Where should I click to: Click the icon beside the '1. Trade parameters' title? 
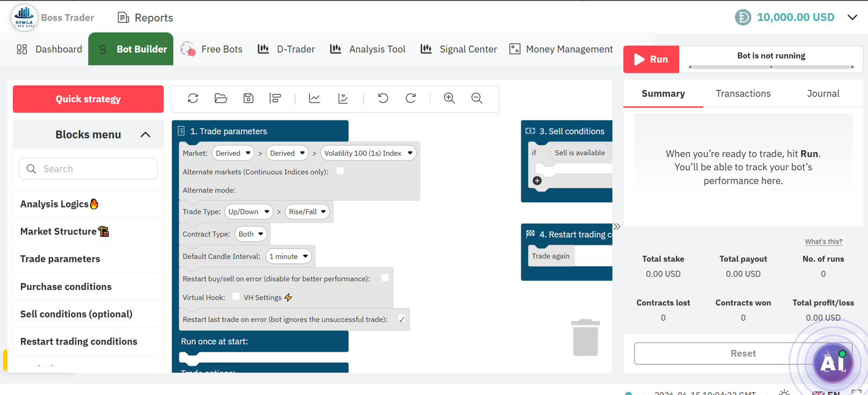(181, 131)
